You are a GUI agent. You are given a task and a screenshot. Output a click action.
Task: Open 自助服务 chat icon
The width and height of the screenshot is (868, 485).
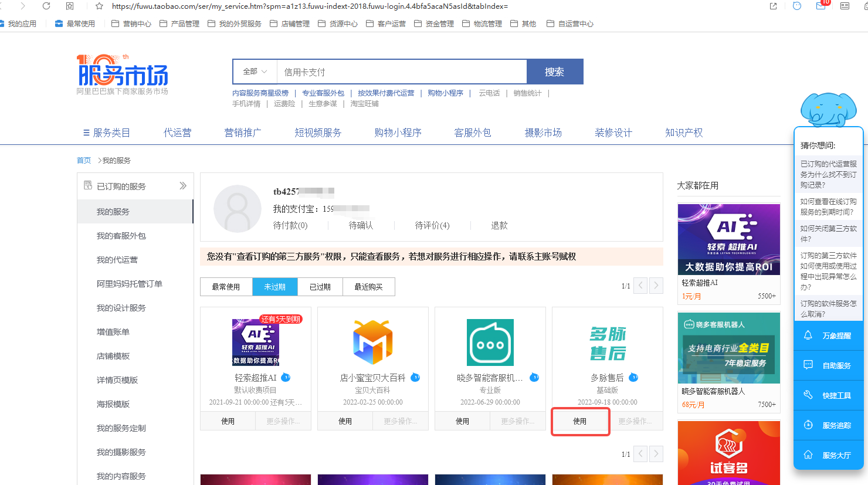tap(808, 365)
